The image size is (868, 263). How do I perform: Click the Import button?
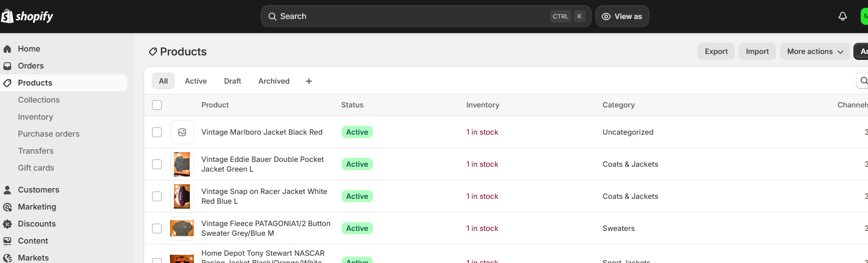tap(757, 52)
